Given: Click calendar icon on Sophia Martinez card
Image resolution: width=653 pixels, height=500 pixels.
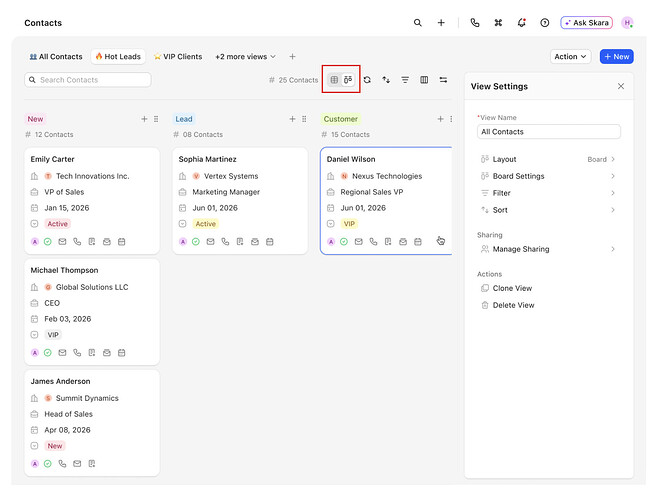Looking at the screenshot, I should click(270, 241).
